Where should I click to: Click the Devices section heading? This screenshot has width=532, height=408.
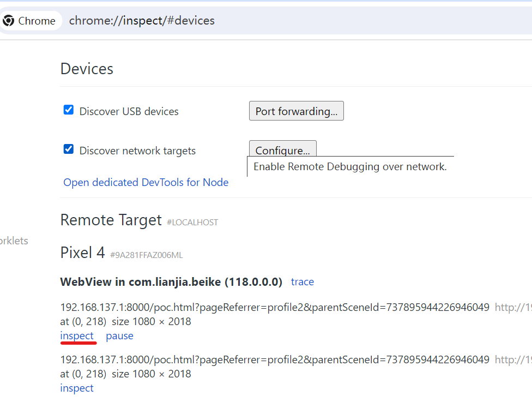tap(87, 69)
